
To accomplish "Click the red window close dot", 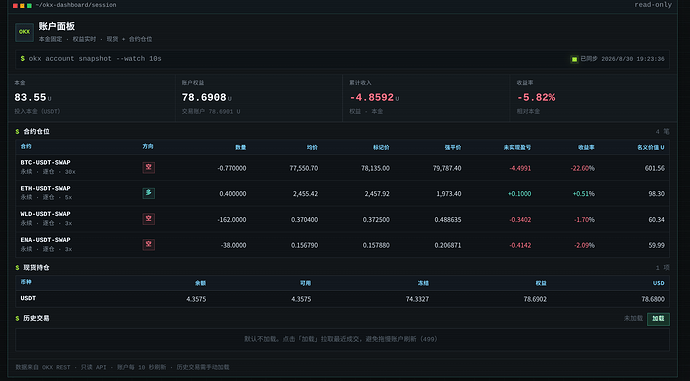I will pyautogui.click(x=15, y=6).
